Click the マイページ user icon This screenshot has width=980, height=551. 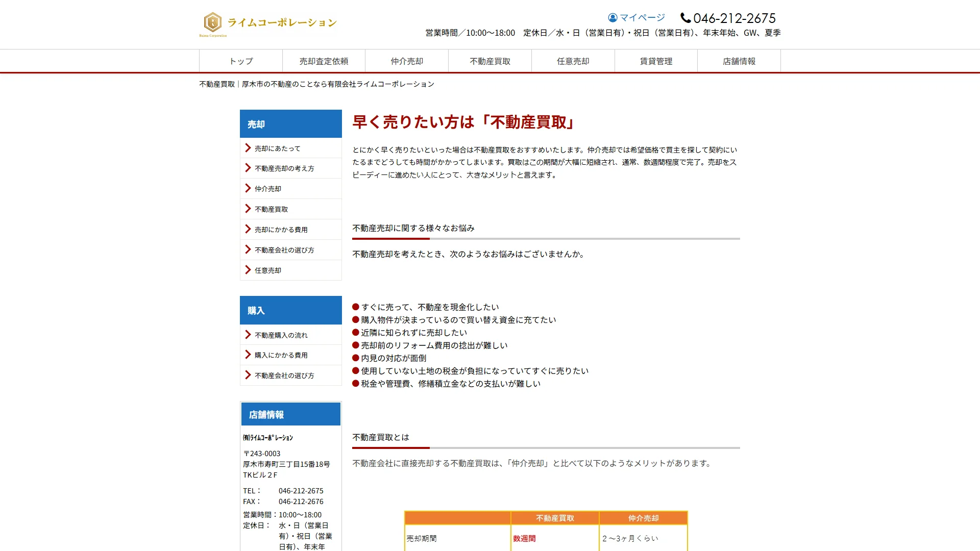pyautogui.click(x=612, y=18)
